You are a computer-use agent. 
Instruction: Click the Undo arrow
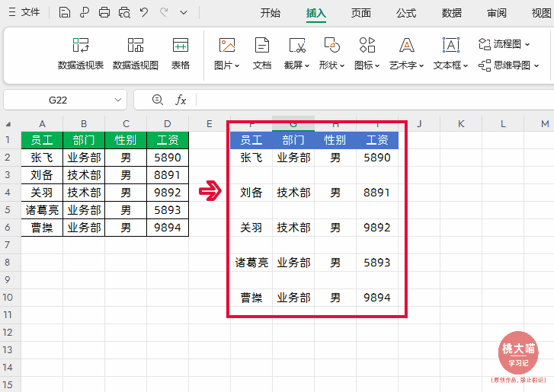[144, 13]
